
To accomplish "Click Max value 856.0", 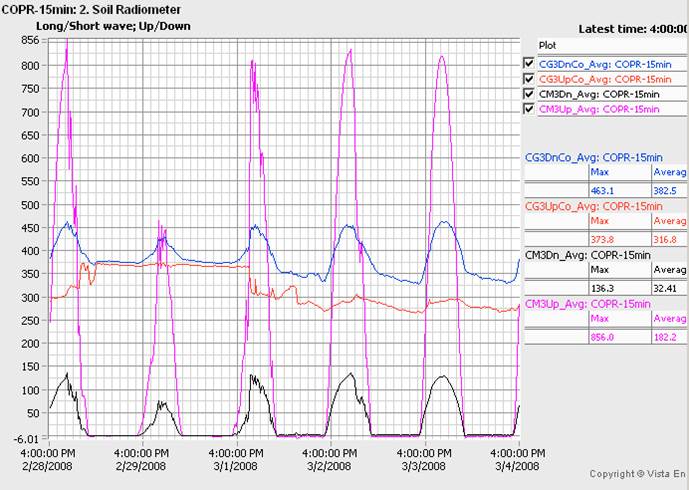I will click(x=602, y=338).
